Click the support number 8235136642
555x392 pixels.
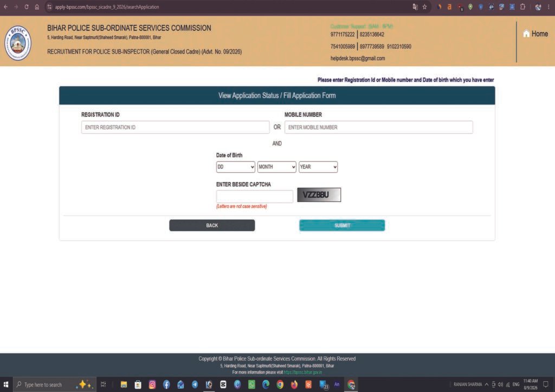click(x=372, y=34)
